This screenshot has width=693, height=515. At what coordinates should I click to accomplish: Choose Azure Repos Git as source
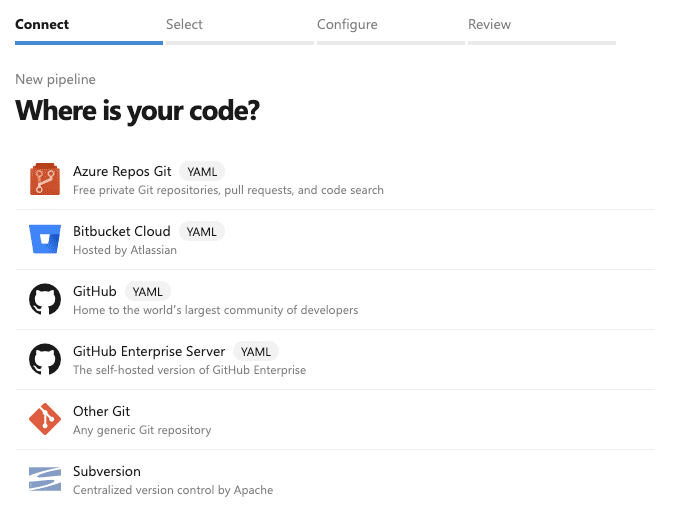point(122,171)
